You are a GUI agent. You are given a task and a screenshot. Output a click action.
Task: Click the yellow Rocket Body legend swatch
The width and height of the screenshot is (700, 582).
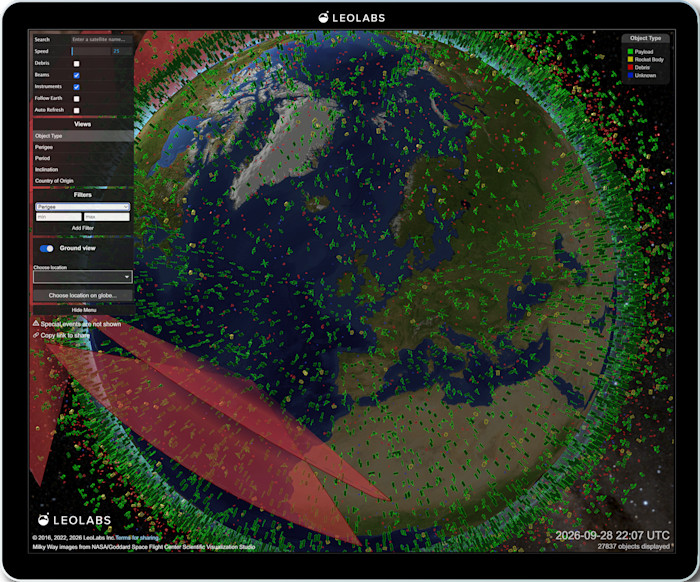(630, 59)
